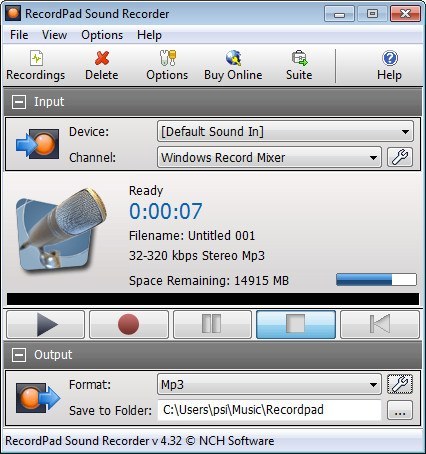Click the Delete red X toolbar icon
The image size is (426, 454).
[x=102, y=58]
